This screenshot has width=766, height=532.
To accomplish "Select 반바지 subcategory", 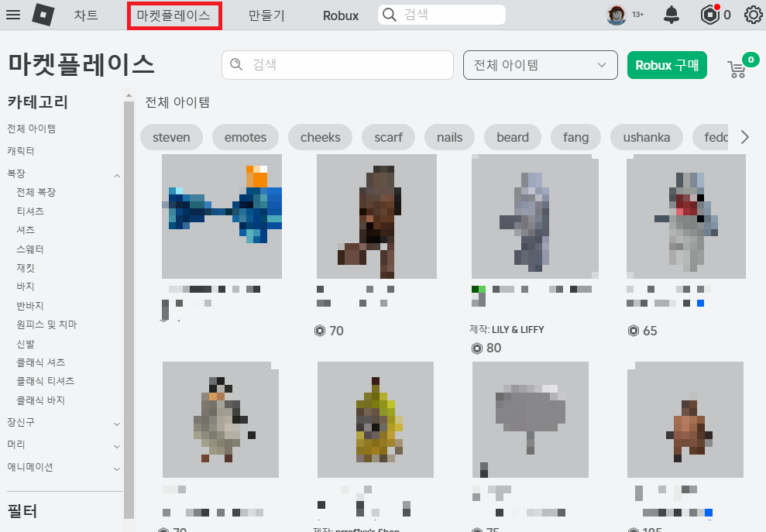I will tap(30, 306).
